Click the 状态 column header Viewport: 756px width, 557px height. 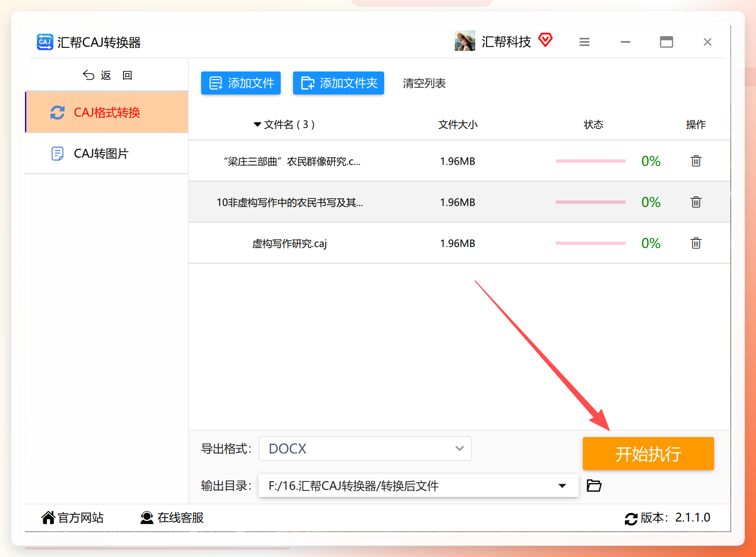pos(593,124)
